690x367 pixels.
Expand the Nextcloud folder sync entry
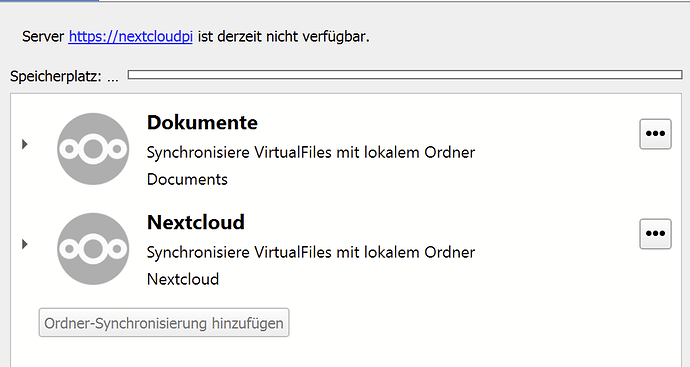click(x=25, y=244)
